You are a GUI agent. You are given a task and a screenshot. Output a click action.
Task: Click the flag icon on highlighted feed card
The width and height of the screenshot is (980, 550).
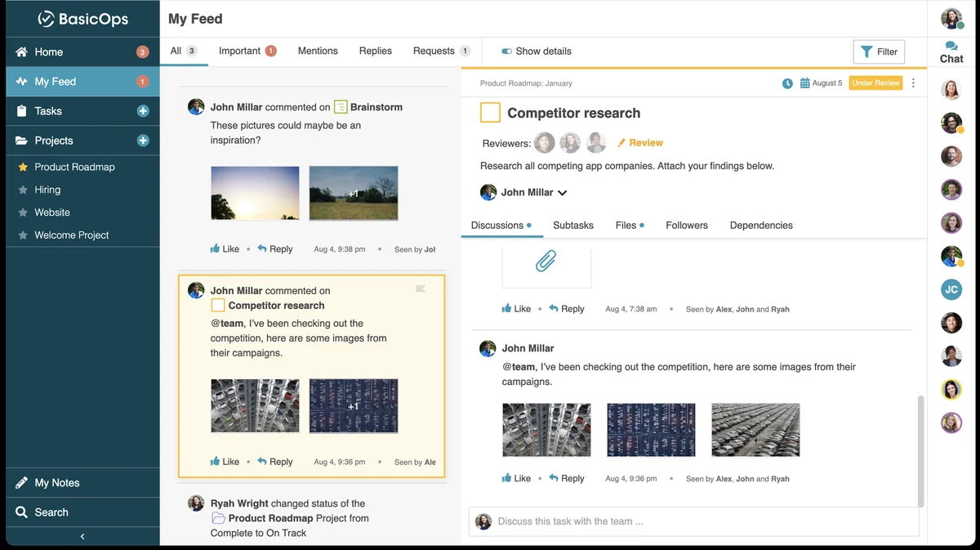coord(421,288)
